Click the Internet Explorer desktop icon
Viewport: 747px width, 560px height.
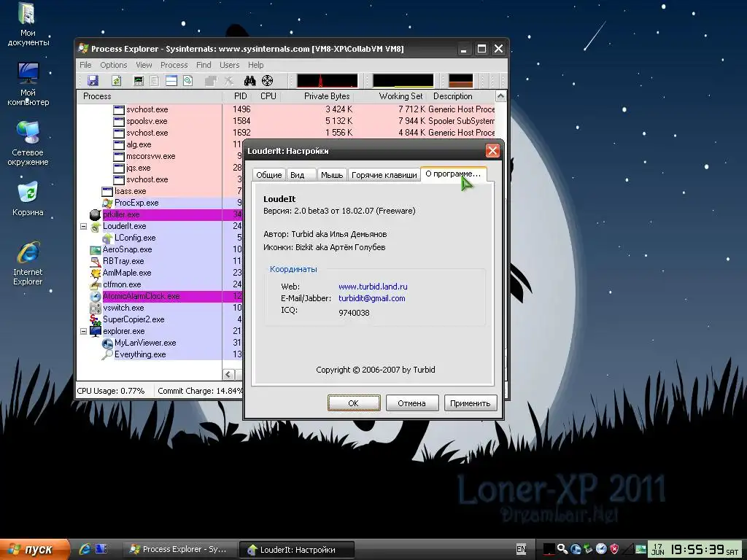pyautogui.click(x=28, y=263)
